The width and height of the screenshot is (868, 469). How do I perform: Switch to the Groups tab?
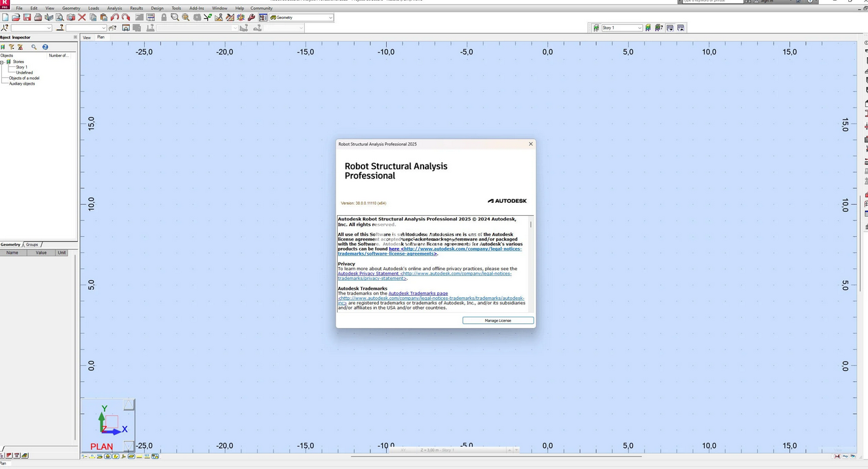[32, 245]
